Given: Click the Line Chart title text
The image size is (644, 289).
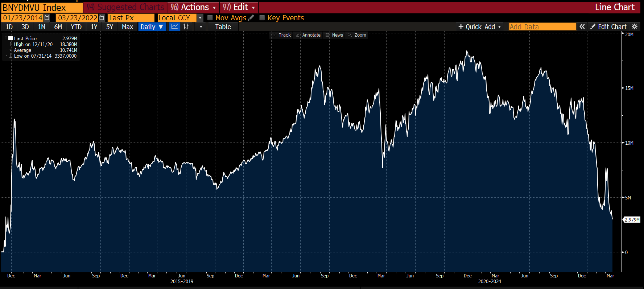Looking at the screenshot, I should [615, 7].
